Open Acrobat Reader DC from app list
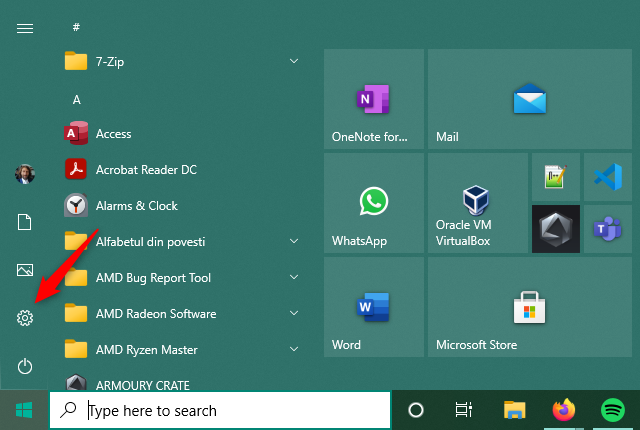Viewport: 640px width, 430px height. tap(145, 170)
